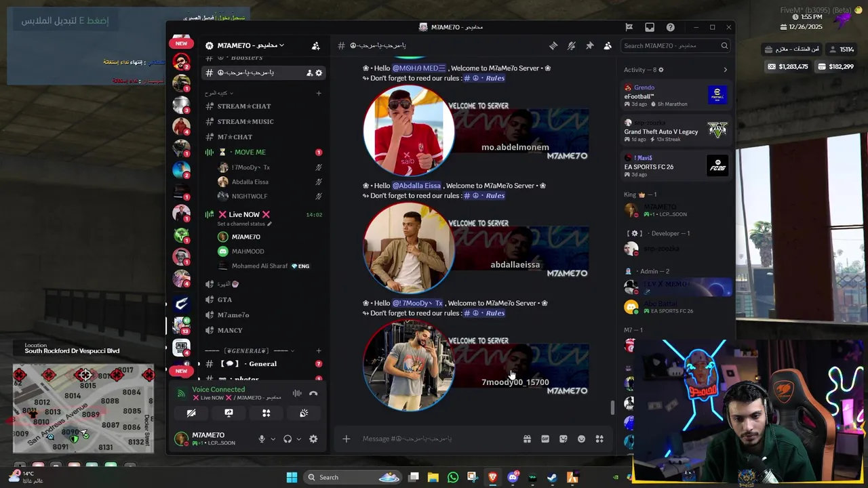Image resolution: width=868 pixels, height=488 pixels.
Task: Open EA SPORTS FC 26 activity card
Action: pyautogui.click(x=676, y=166)
